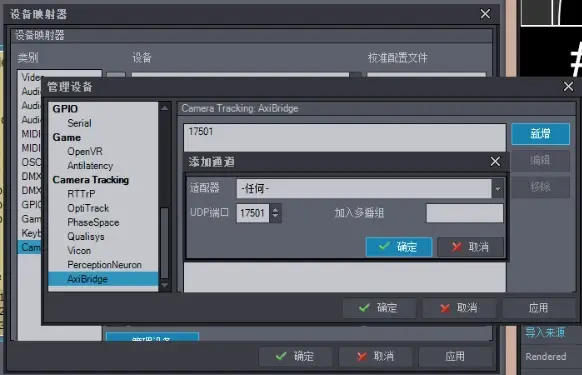Select AxiBridge in device tree
This screenshot has width=582, height=375.
tap(103, 279)
